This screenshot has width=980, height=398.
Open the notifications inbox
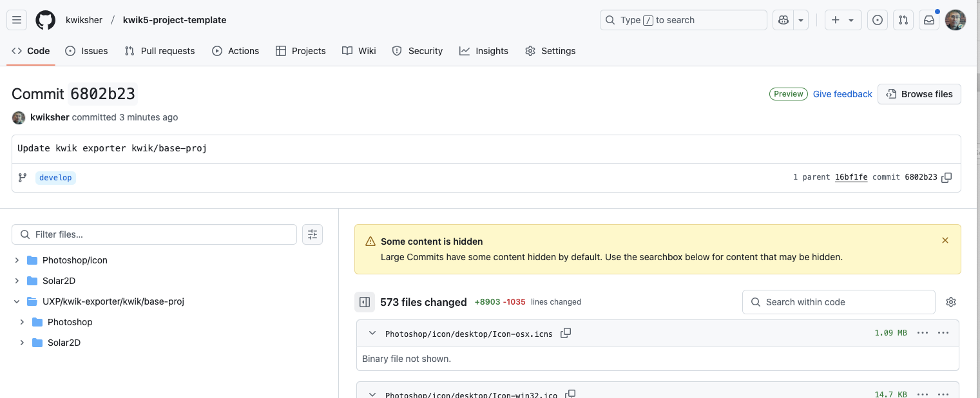[x=929, y=20]
